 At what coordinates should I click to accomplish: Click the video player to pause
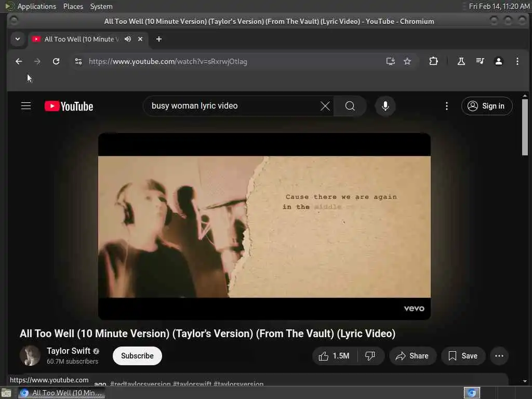[264, 227]
